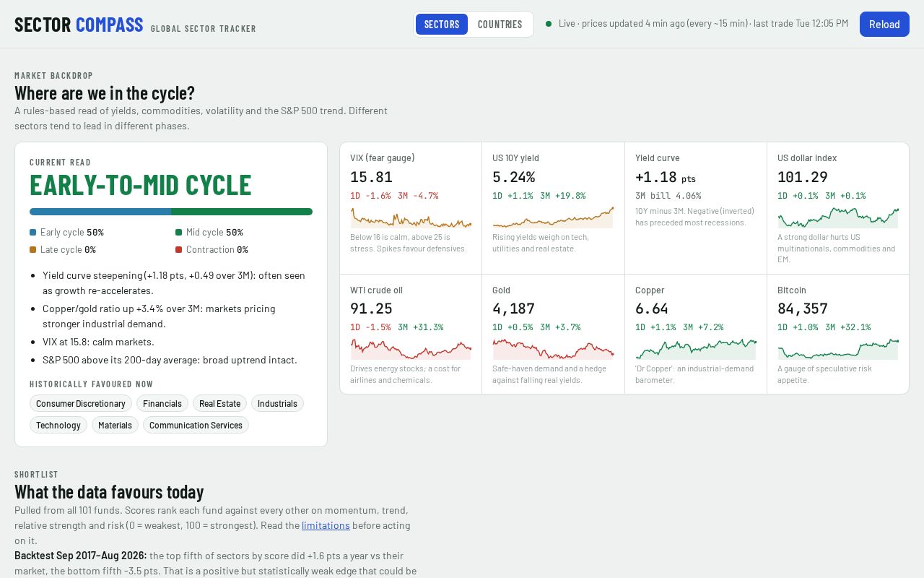Click the Copper price sparkline chart
The height and width of the screenshot is (578, 924).
point(696,349)
